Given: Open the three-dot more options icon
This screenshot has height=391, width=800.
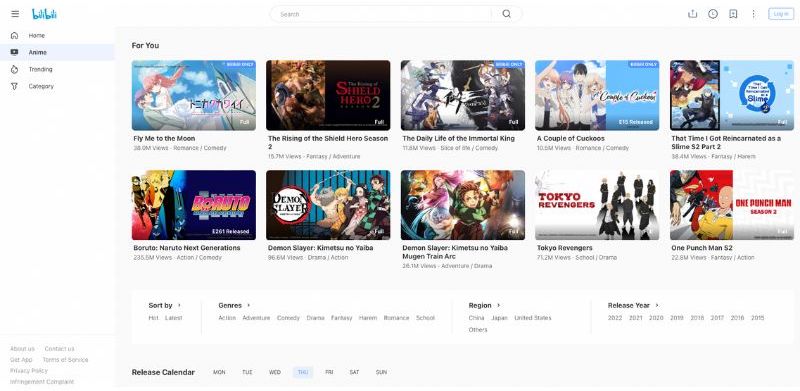Looking at the screenshot, I should [x=753, y=14].
